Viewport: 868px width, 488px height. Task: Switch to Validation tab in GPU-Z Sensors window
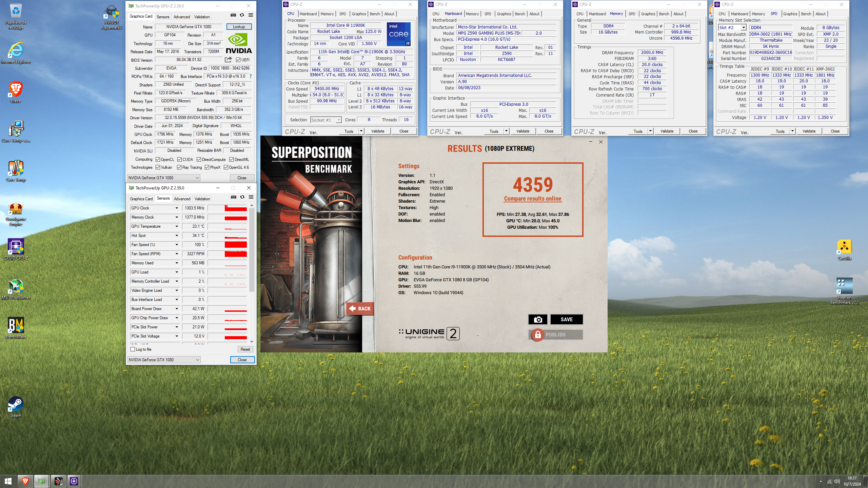point(202,199)
